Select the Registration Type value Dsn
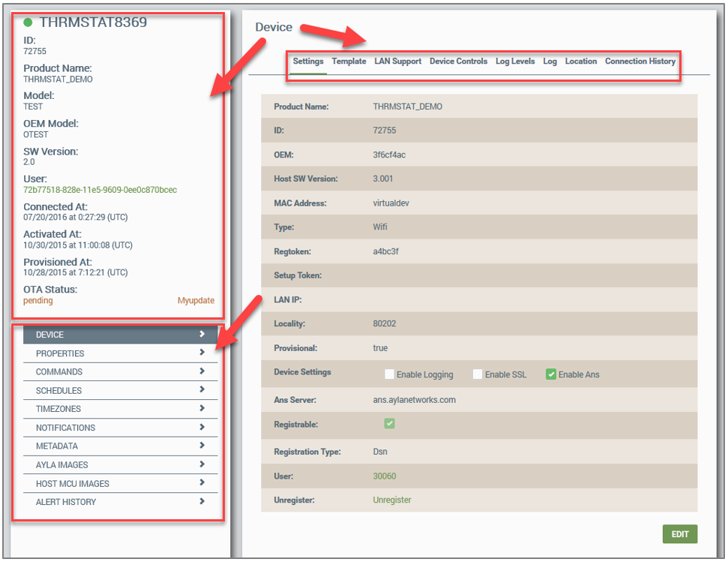Image resolution: width=728 pixels, height=562 pixels. (380, 452)
